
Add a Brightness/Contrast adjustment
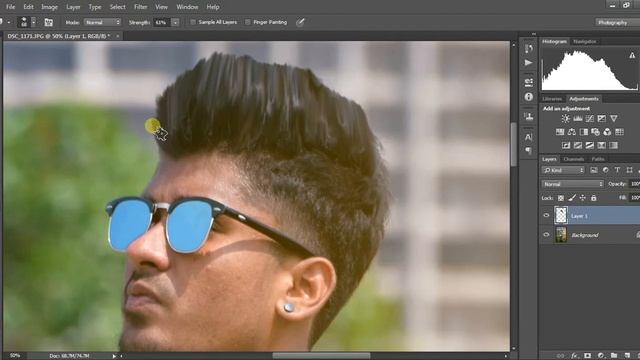click(566, 118)
